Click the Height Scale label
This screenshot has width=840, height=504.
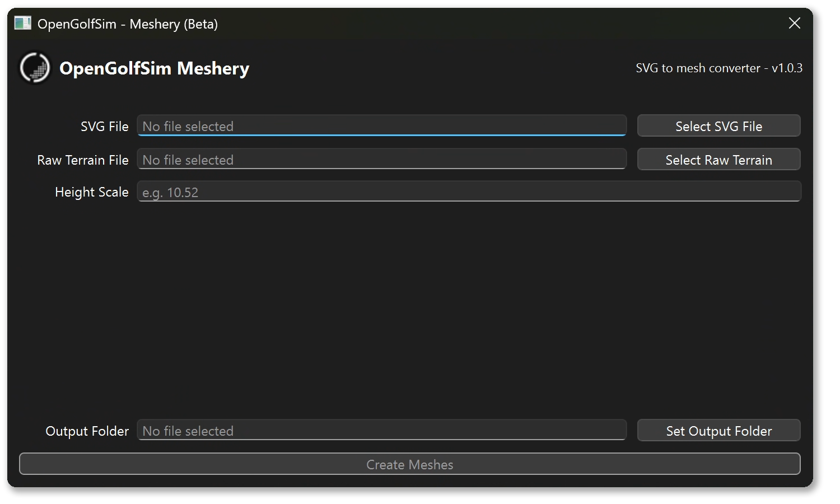(92, 192)
